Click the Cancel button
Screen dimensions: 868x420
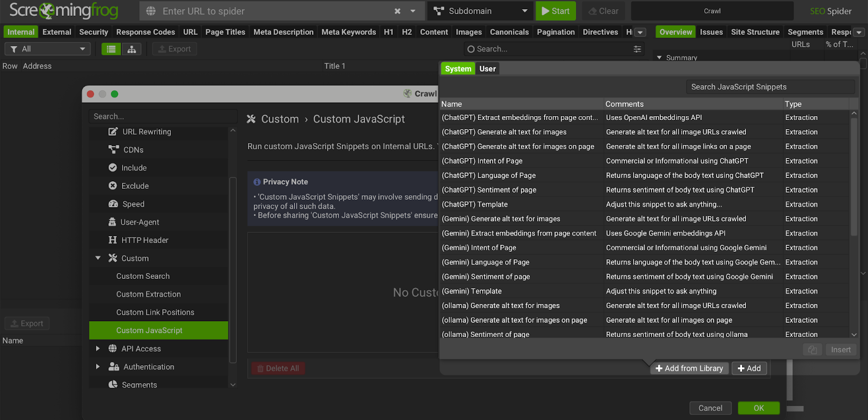710,408
